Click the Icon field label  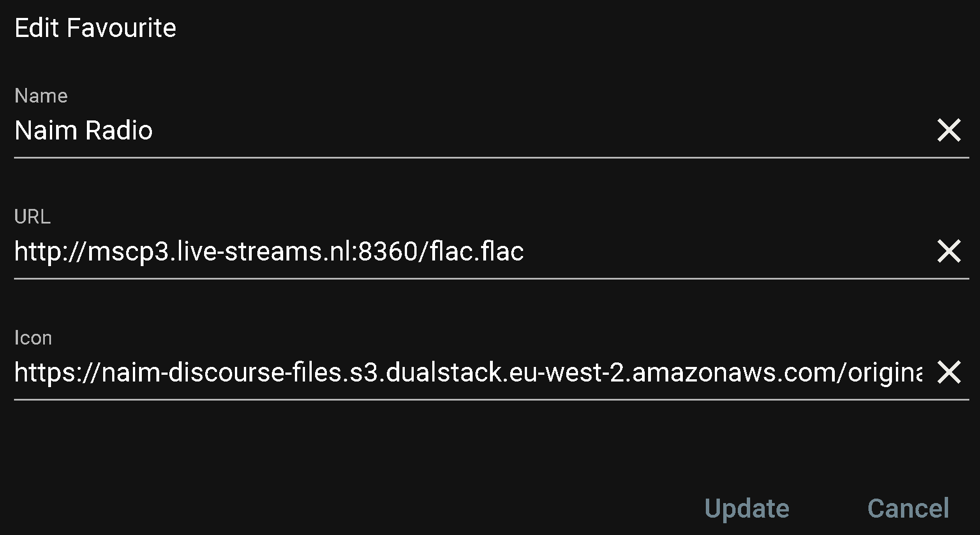33,338
